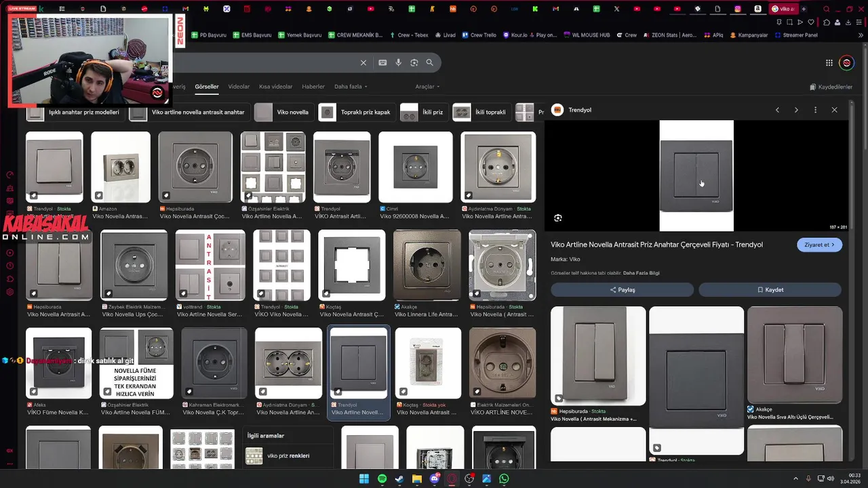Viewport: 868px width, 488px height.
Task: Open the related Akakçe Sıva Altı Üçlü image
Action: coord(795,354)
